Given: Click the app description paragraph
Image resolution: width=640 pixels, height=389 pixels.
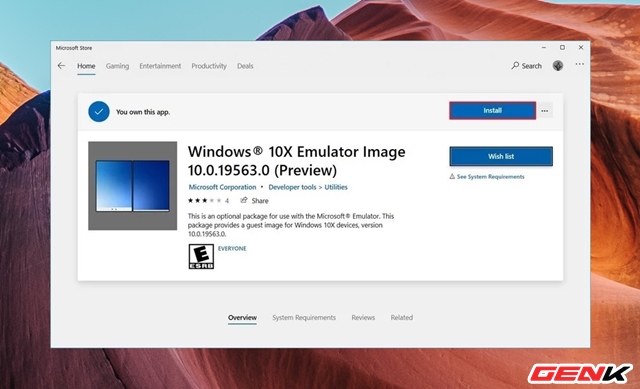Looking at the screenshot, I should pos(291,225).
